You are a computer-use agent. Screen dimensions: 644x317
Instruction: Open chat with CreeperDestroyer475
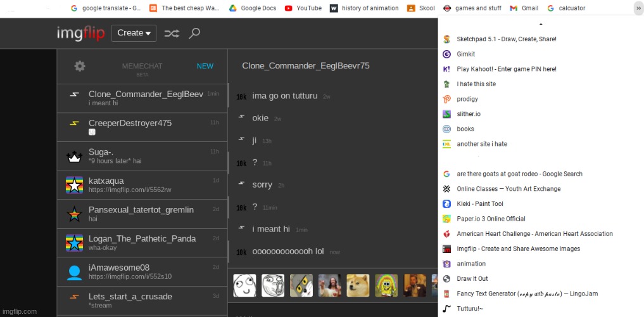click(142, 127)
